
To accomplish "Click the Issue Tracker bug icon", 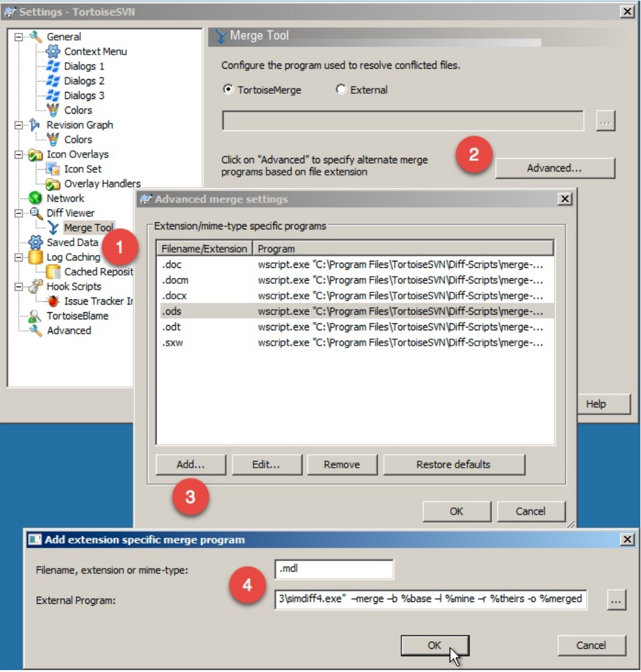I will pyautogui.click(x=53, y=301).
